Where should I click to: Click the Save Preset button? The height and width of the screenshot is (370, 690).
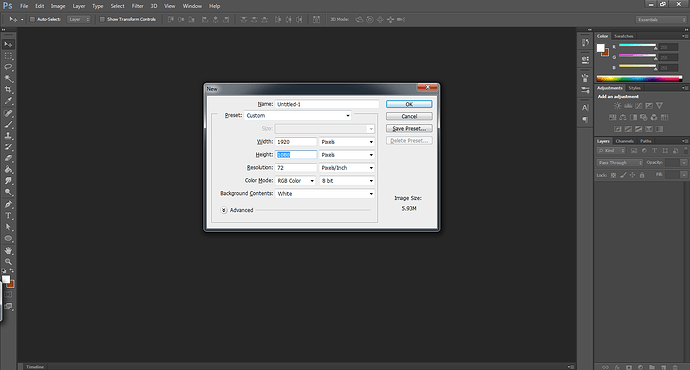(x=409, y=128)
